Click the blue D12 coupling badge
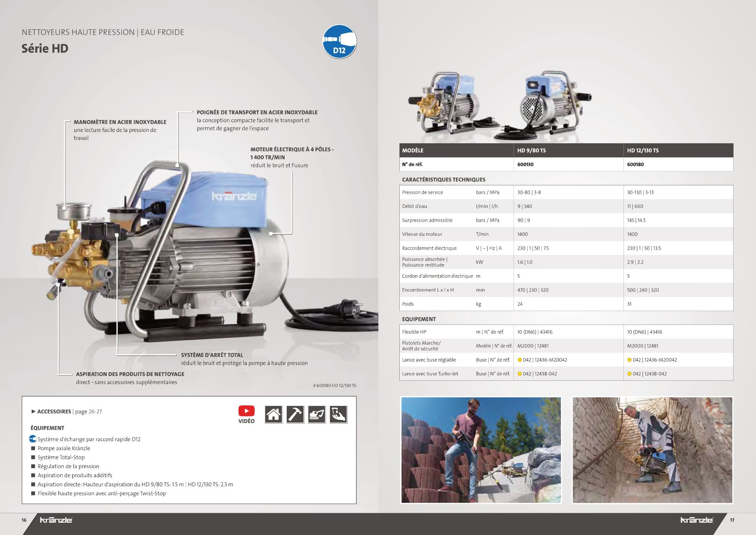Viewport: 756px width, 535px height. 339,42
